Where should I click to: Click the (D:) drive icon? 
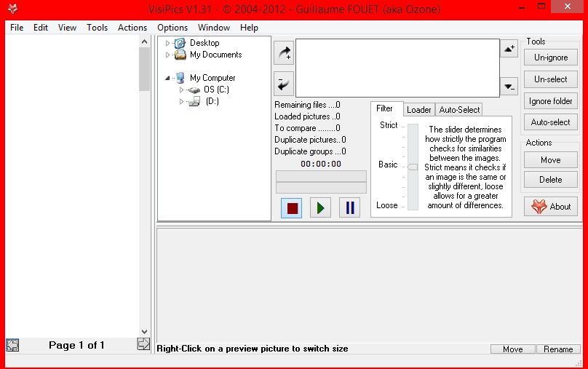[194, 101]
